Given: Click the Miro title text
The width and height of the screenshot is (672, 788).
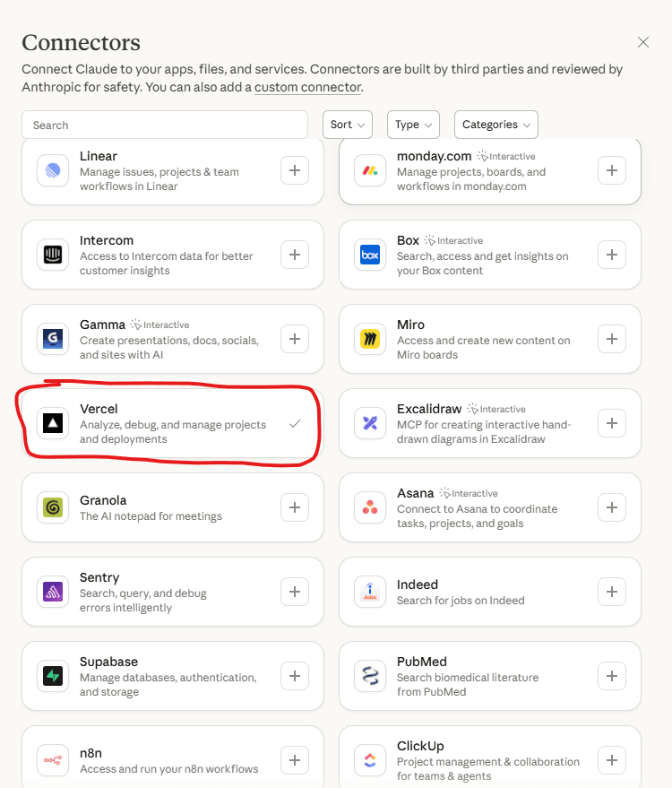Looking at the screenshot, I should [411, 325].
